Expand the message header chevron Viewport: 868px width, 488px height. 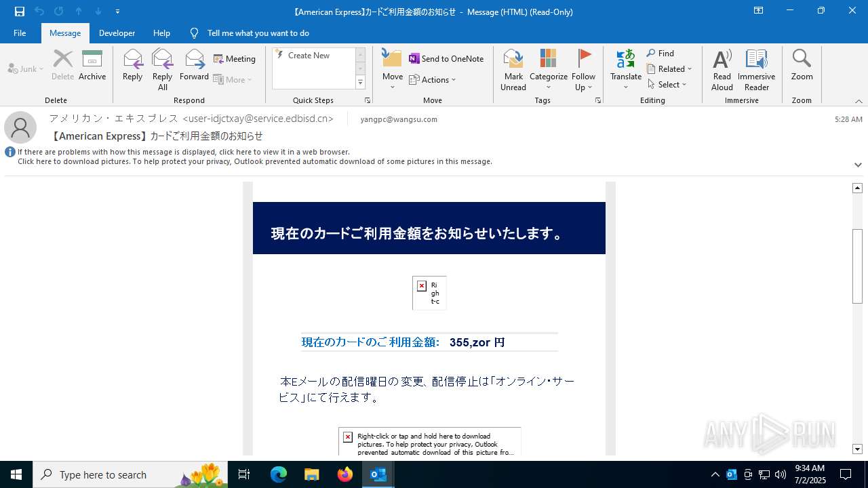tap(858, 165)
